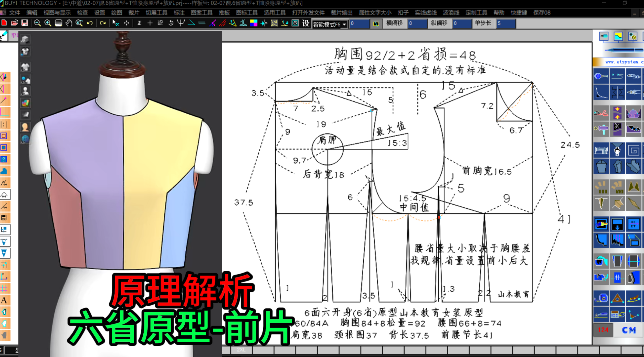Image resolution: width=644 pixels, height=357 pixels.
Task: Click the ET label icon in right panel
Action: coord(634,224)
